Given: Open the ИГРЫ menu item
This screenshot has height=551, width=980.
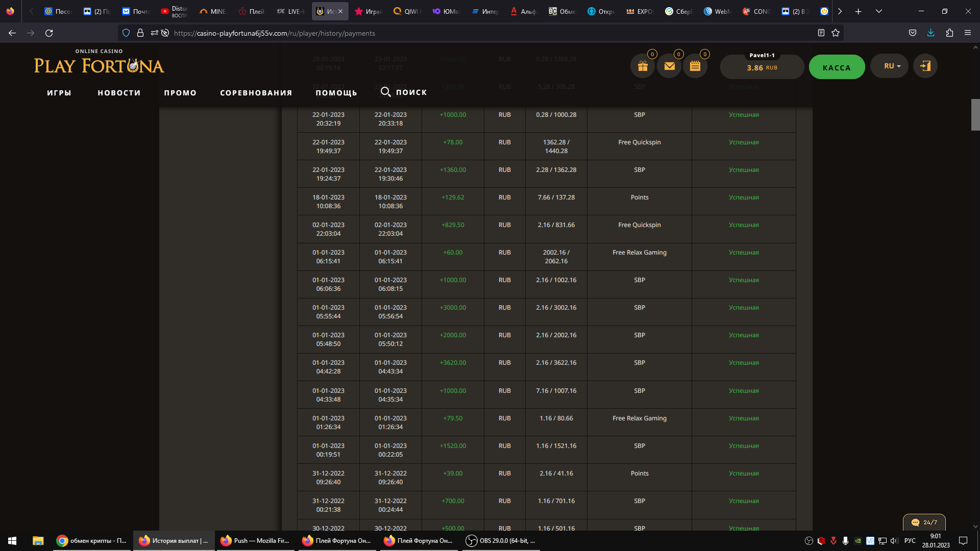Looking at the screenshot, I should 59,93.
